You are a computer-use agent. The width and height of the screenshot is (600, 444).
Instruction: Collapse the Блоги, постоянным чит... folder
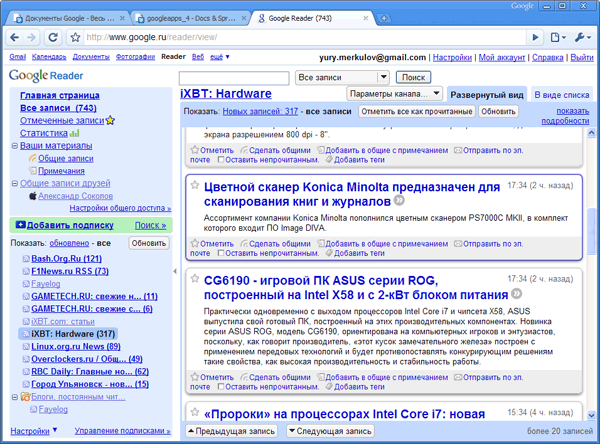coord(15,397)
